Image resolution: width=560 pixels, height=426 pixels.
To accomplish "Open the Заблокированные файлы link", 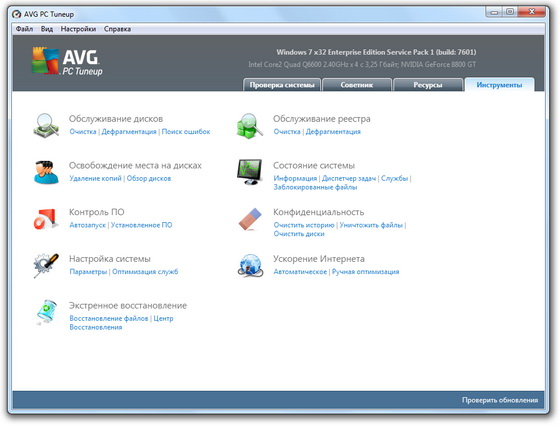I will (x=315, y=187).
